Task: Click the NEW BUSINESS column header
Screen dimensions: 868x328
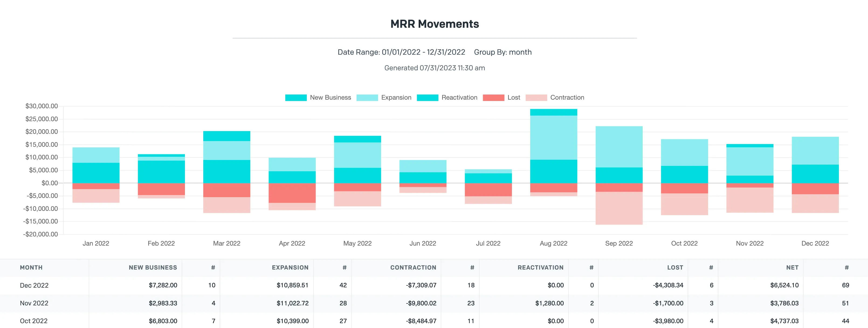Action: click(153, 267)
